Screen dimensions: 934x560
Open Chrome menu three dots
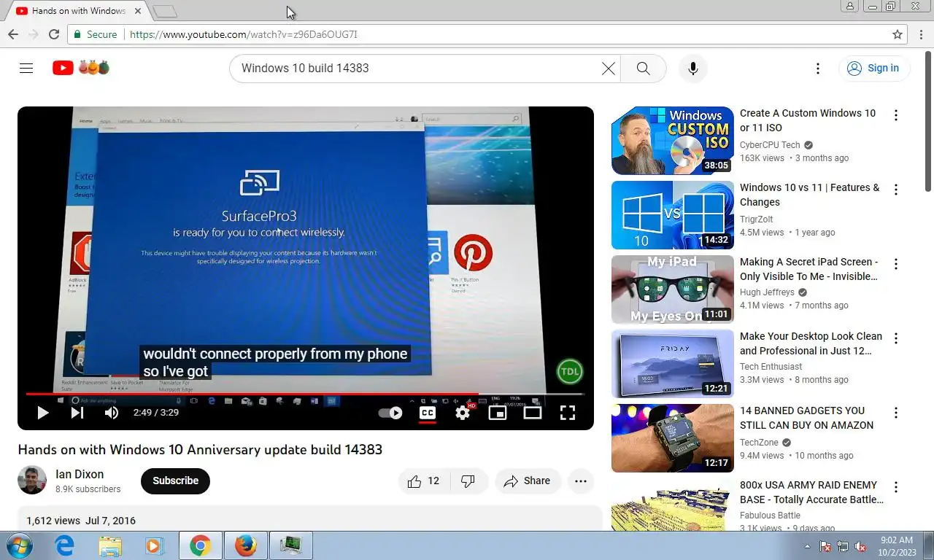921,34
